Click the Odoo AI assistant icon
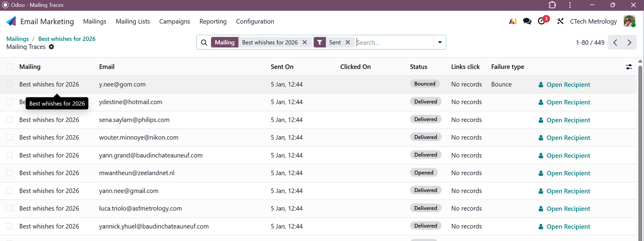This screenshot has height=241, width=644. [513, 21]
